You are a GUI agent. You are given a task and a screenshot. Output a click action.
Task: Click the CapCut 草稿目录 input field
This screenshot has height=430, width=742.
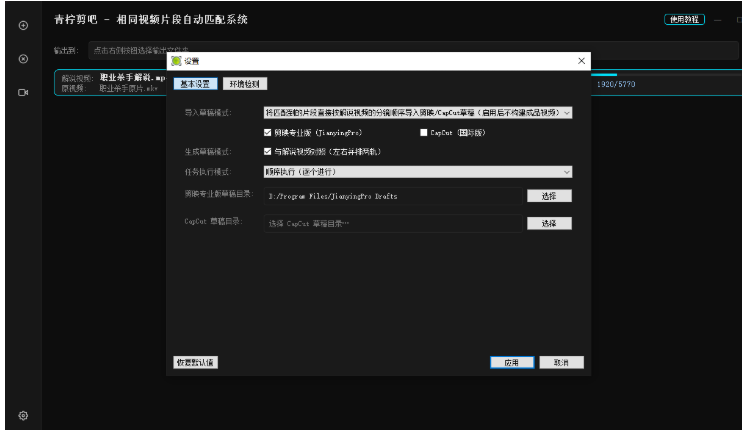pos(393,223)
